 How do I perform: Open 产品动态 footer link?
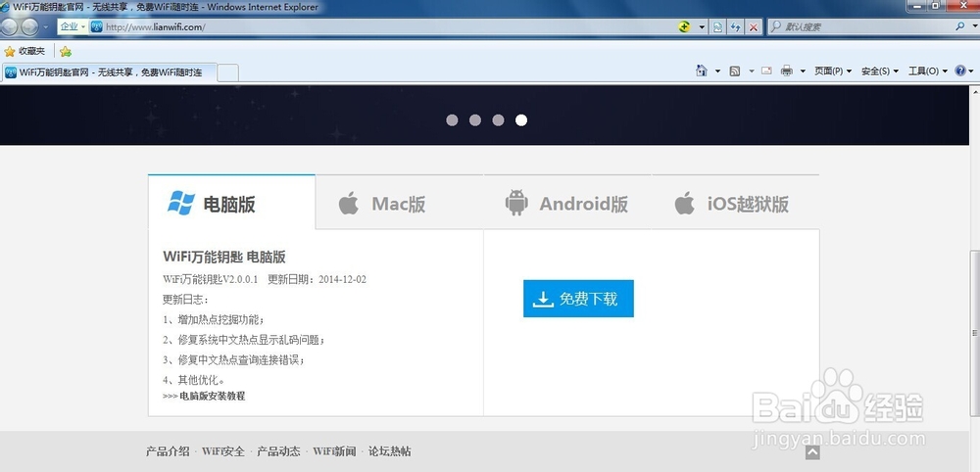(x=278, y=451)
